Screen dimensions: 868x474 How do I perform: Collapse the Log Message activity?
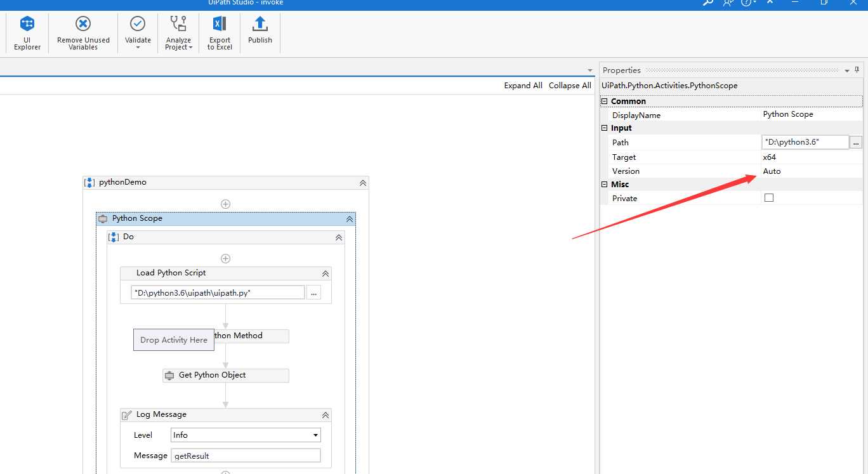click(325, 415)
